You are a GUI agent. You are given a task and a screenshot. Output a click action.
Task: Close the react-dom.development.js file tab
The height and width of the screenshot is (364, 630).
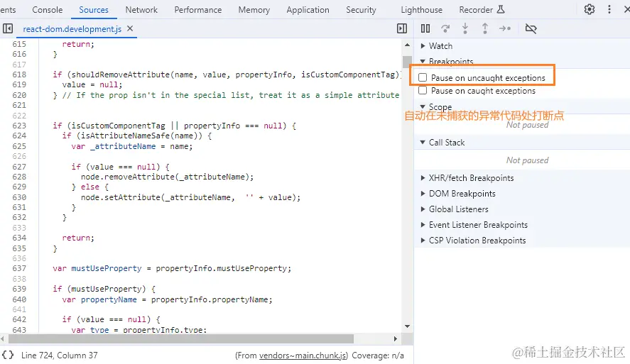130,28
